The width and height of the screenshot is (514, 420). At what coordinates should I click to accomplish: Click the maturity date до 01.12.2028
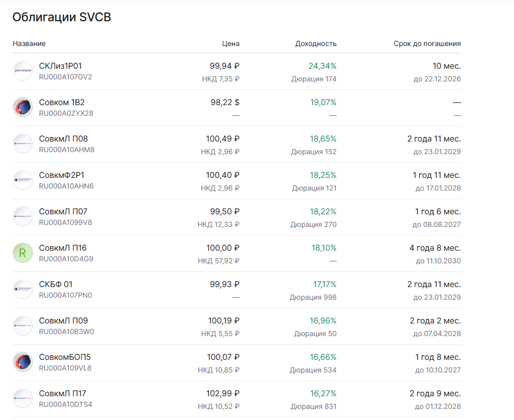438,406
